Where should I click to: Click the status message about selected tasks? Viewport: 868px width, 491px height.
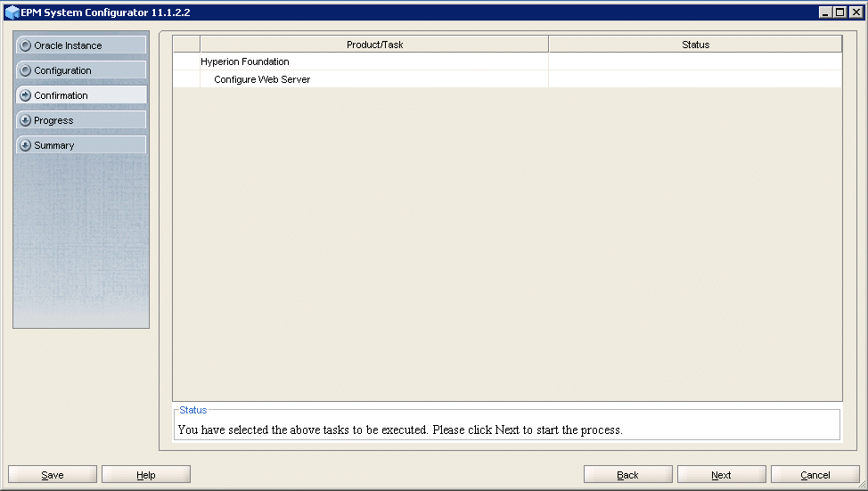[400, 430]
